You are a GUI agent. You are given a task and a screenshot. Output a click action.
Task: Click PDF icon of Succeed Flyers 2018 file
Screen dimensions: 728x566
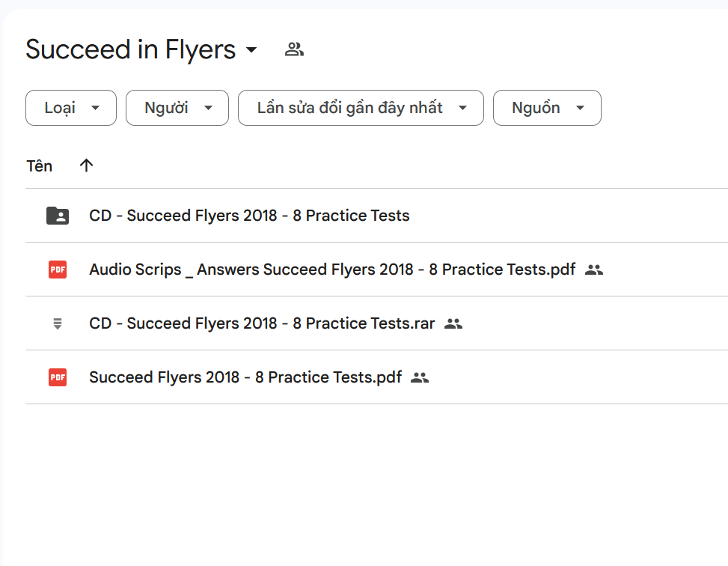click(x=58, y=377)
